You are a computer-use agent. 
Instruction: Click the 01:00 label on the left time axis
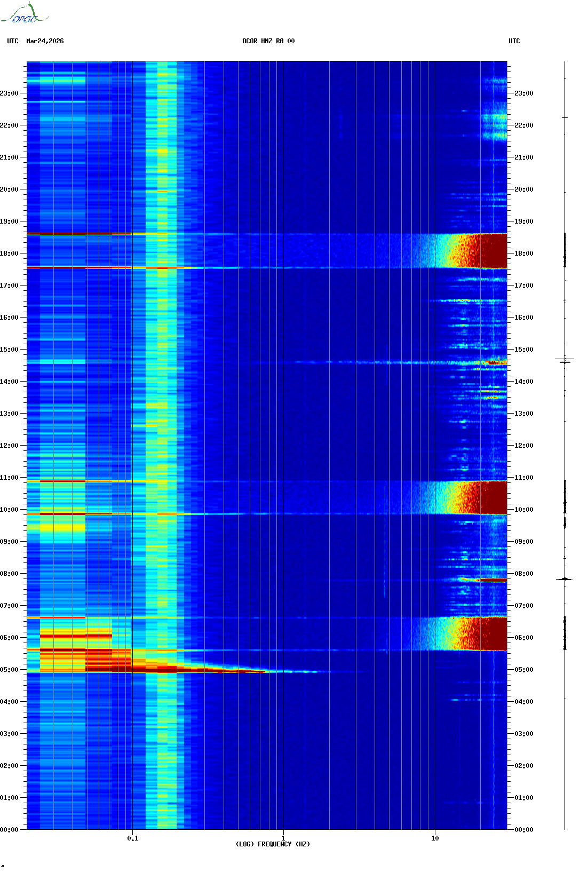click(x=9, y=798)
